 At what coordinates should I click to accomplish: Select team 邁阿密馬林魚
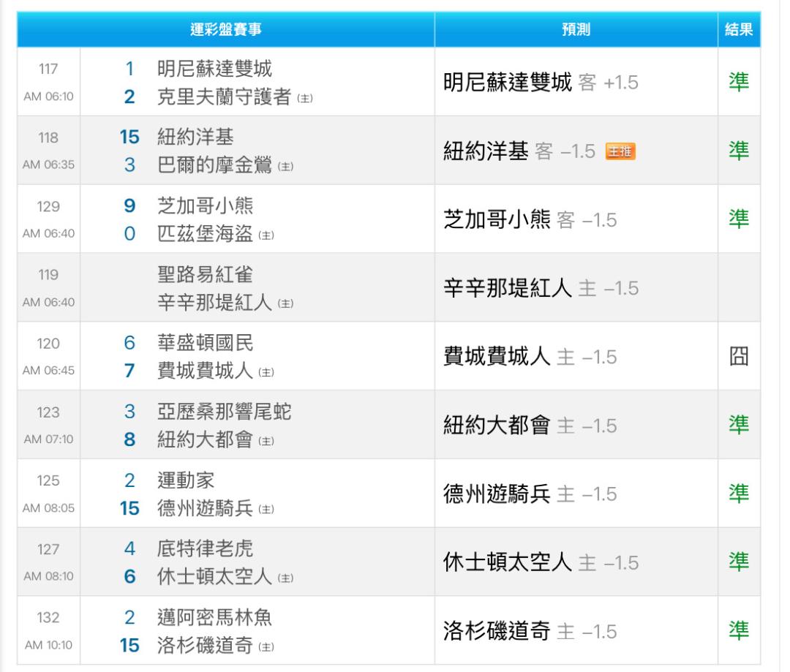[214, 618]
